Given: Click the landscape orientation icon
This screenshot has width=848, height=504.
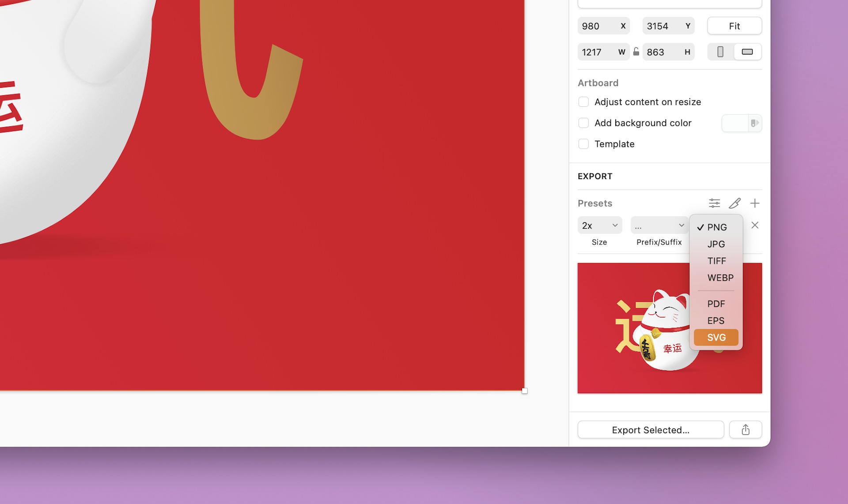Looking at the screenshot, I should [747, 52].
